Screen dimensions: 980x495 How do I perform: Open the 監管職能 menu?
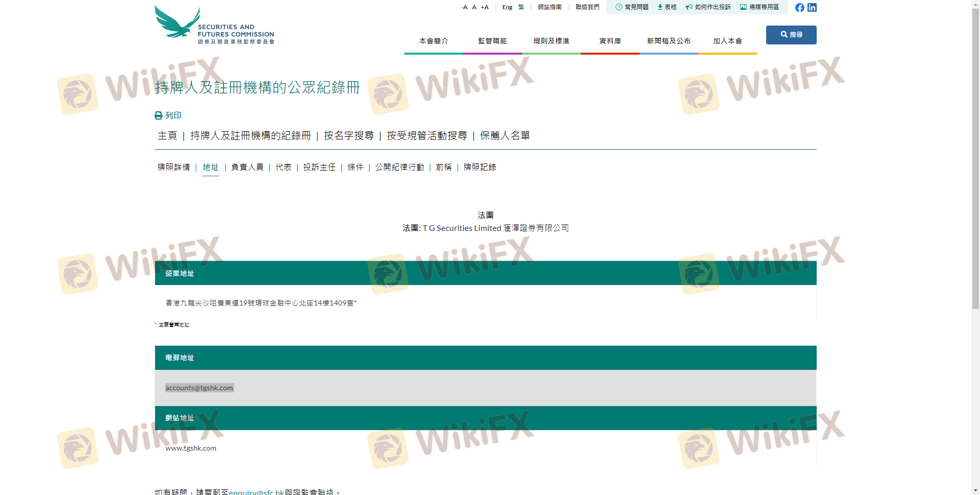pos(493,41)
